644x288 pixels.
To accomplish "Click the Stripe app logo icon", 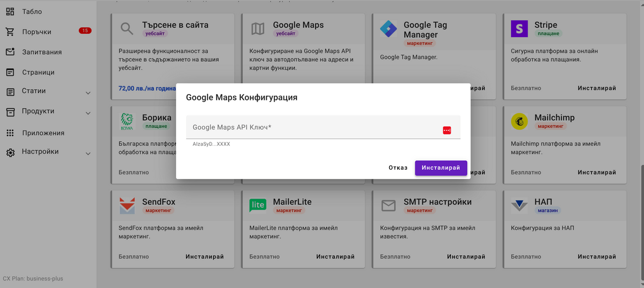I will (519, 29).
